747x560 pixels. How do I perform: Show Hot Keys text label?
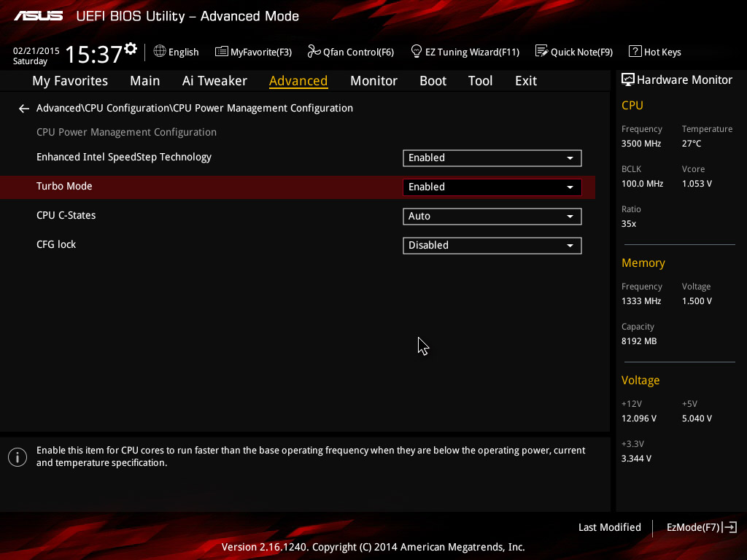662,52
